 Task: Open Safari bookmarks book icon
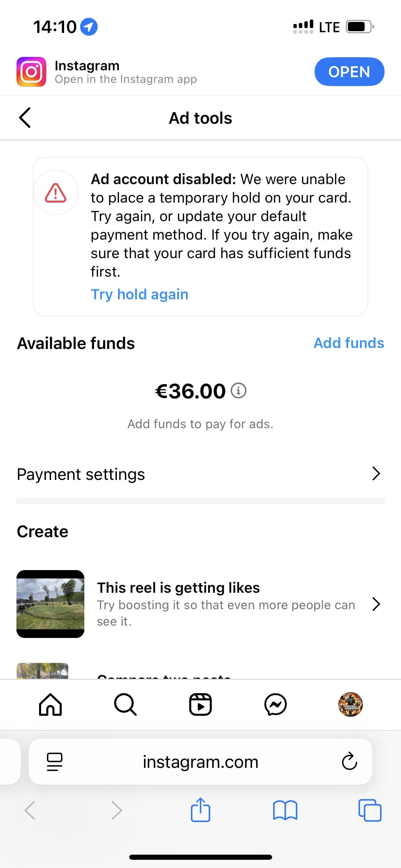285,810
